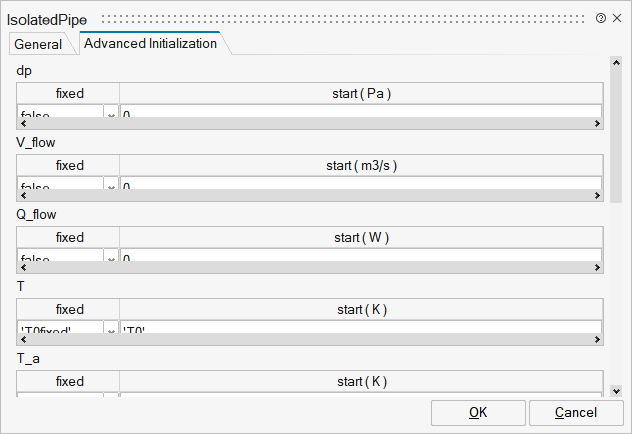Viewport: 632px width, 434px height.
Task: Select the Advanced Initialization tab
Action: (150, 43)
